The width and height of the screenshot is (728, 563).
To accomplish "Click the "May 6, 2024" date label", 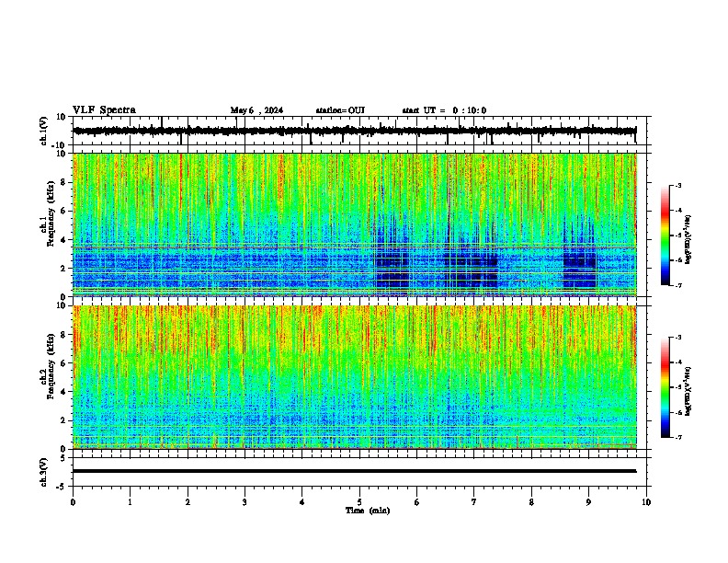I will [x=256, y=110].
